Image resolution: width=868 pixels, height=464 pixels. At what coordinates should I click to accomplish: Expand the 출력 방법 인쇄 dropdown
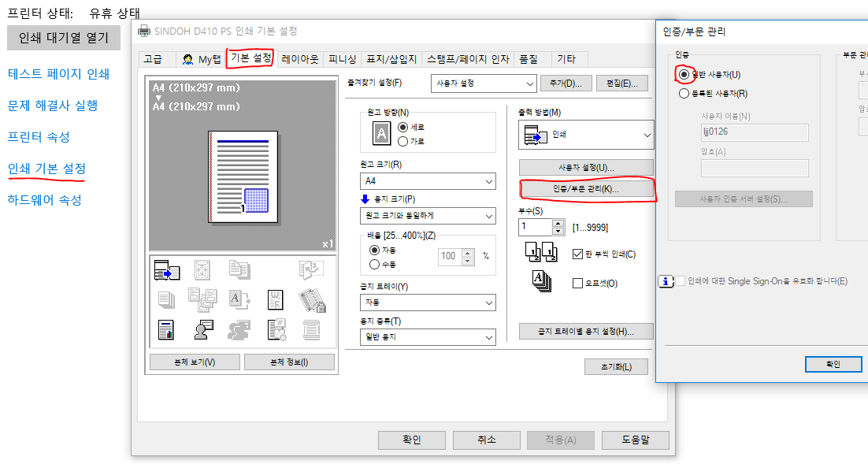click(x=586, y=135)
